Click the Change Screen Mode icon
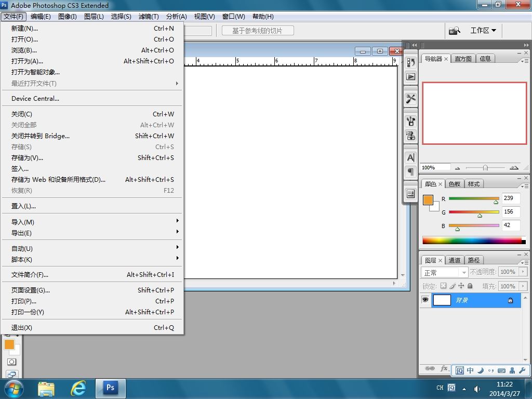 11,374
